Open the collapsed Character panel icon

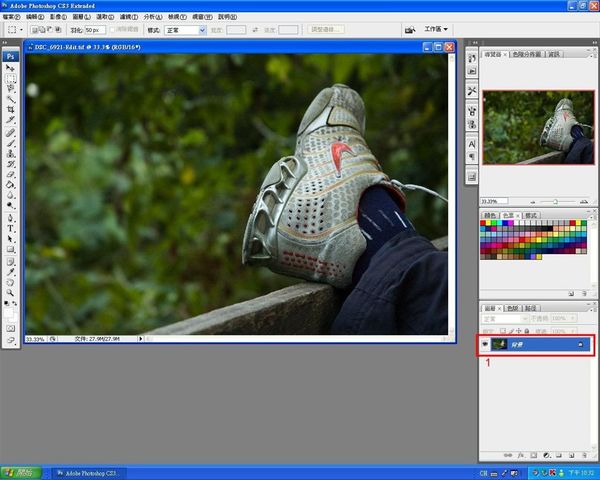[x=472, y=144]
